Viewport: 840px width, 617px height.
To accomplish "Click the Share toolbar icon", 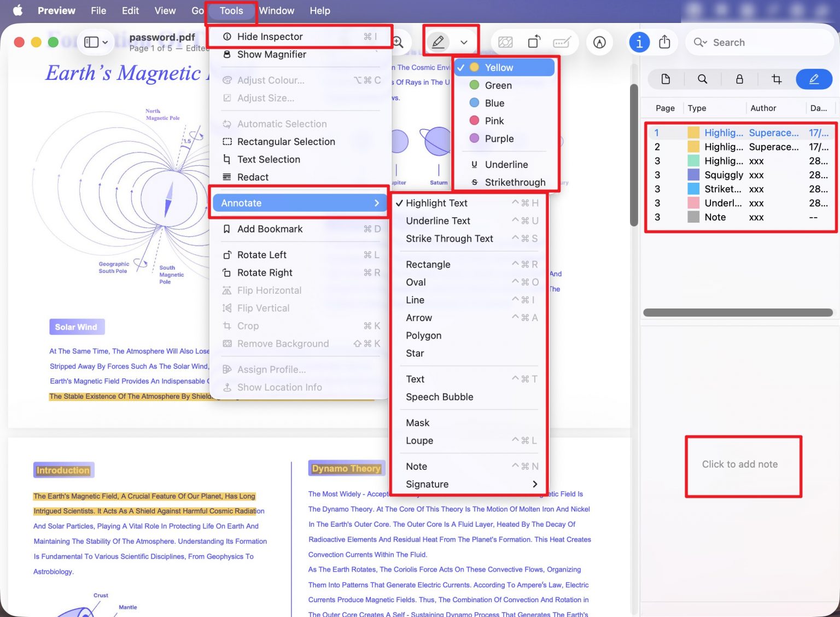I will tap(664, 42).
